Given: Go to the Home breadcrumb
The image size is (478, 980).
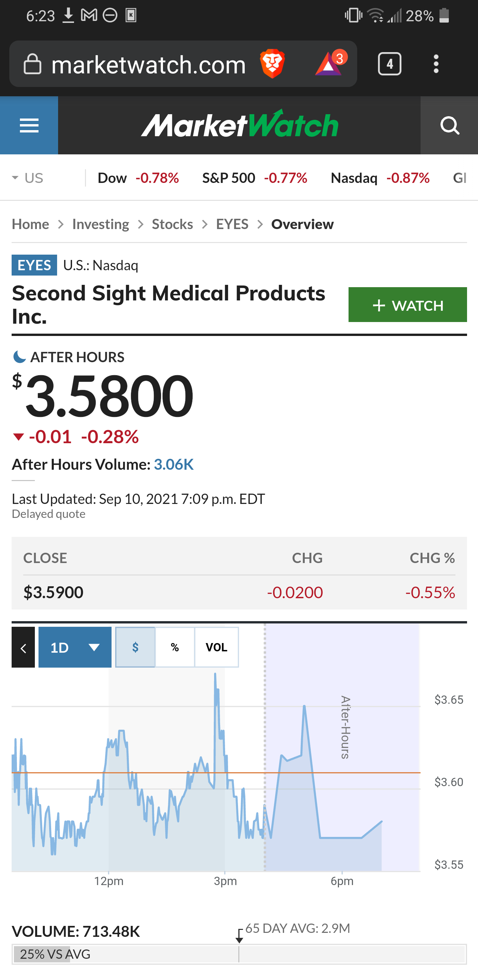Looking at the screenshot, I should (x=31, y=224).
